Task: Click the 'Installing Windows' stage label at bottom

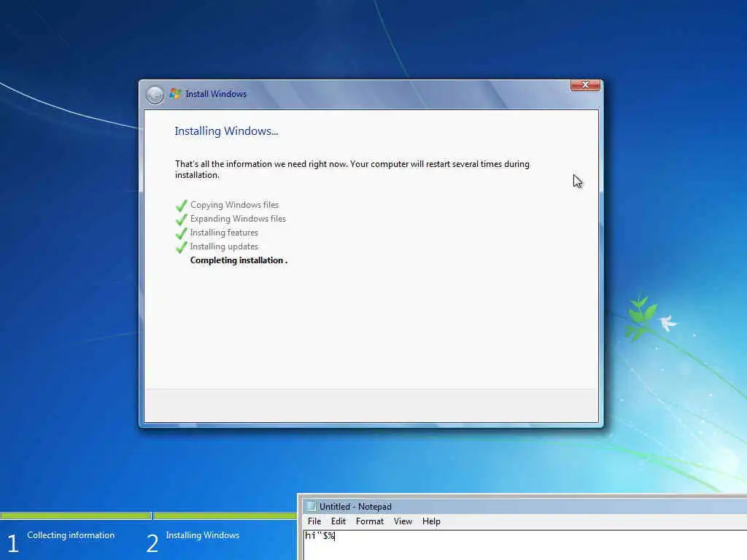Action: [x=203, y=535]
